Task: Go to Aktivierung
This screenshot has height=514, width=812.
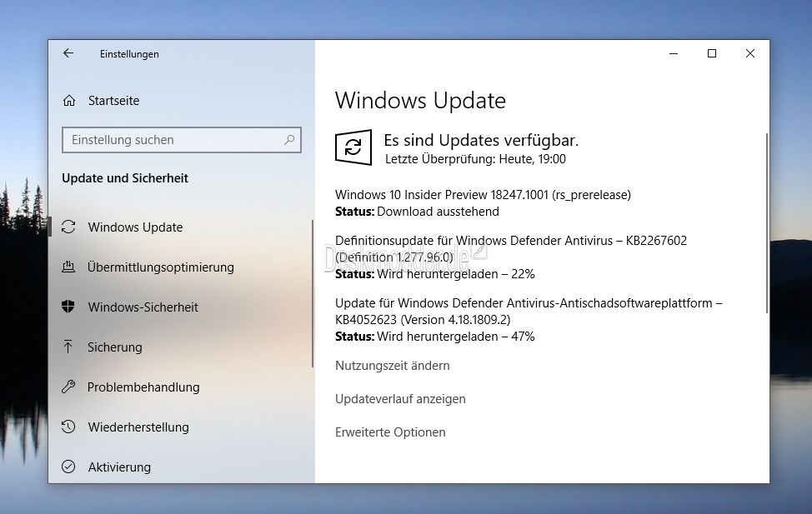Action: click(x=119, y=467)
